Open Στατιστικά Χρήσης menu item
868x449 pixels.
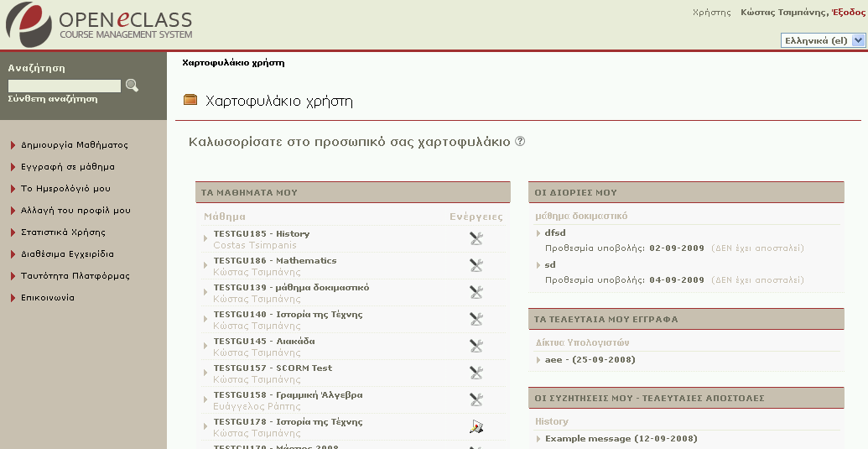[63, 232]
